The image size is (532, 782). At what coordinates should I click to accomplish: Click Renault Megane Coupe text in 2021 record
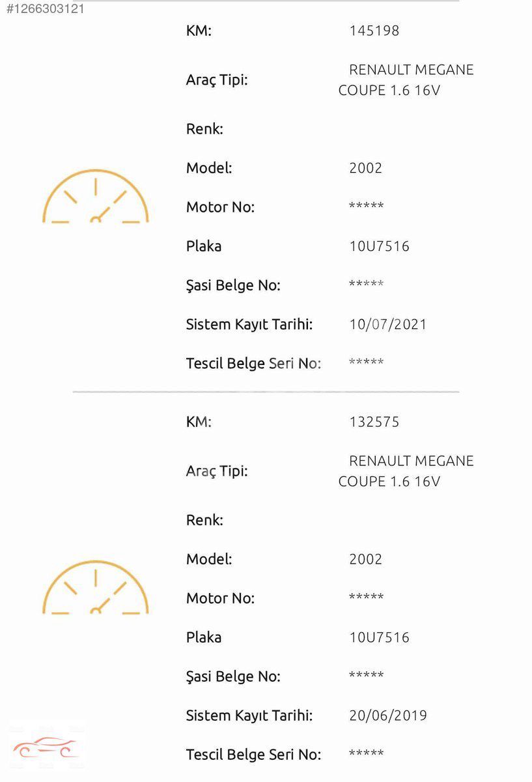pyautogui.click(x=406, y=80)
